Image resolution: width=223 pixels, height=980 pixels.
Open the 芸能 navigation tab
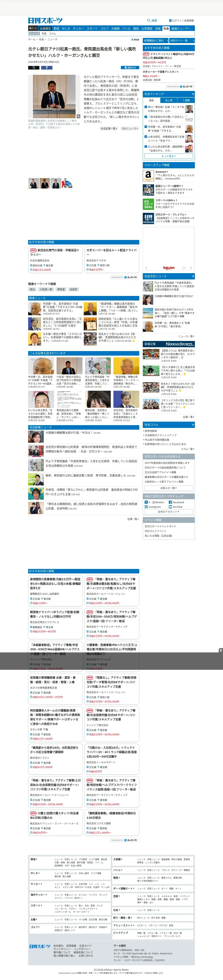point(158,29)
